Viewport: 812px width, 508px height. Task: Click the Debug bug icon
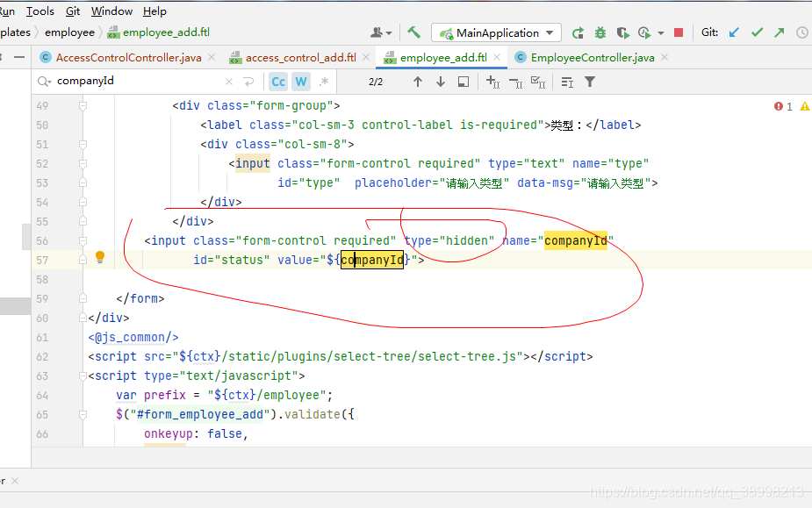pos(600,33)
